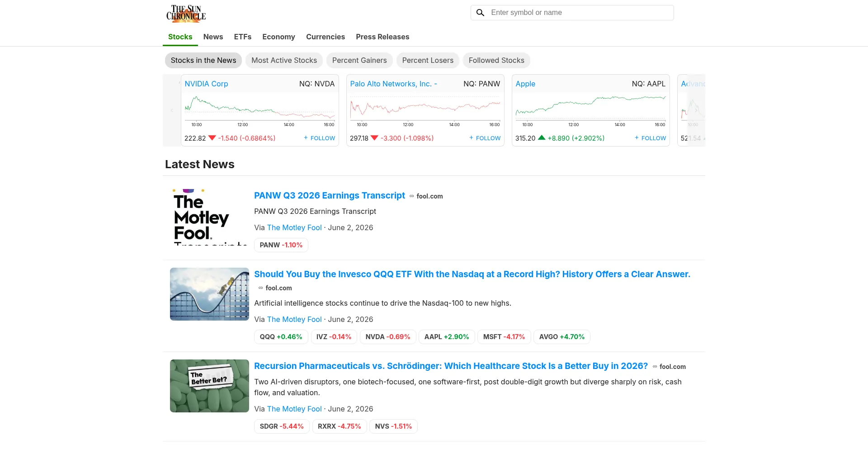Click fool.com source link icon on PANW article
The height and width of the screenshot is (449, 868).
(x=412, y=196)
